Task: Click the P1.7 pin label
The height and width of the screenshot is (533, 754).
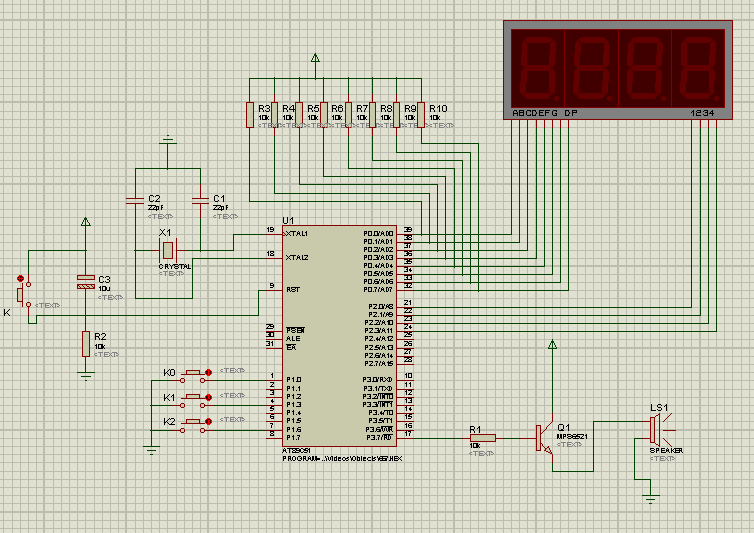Action: [x=294, y=438]
